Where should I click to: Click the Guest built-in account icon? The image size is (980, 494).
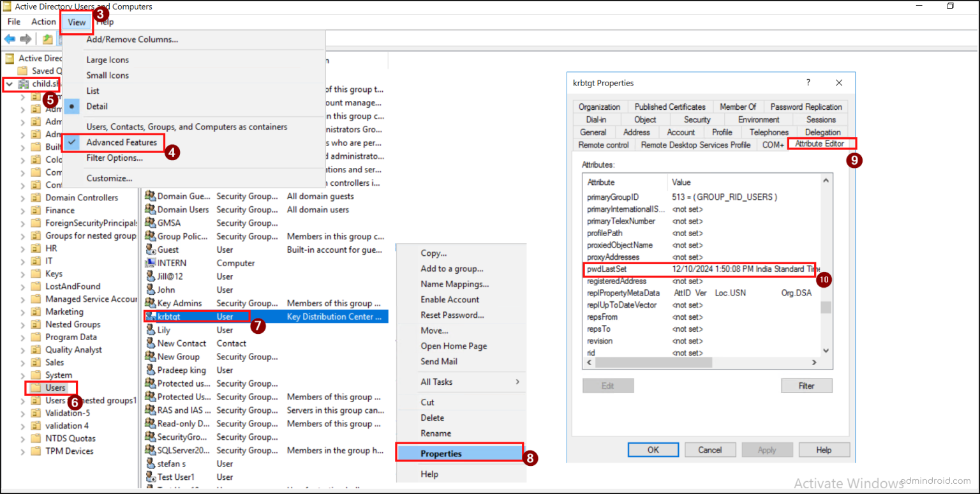(x=151, y=249)
